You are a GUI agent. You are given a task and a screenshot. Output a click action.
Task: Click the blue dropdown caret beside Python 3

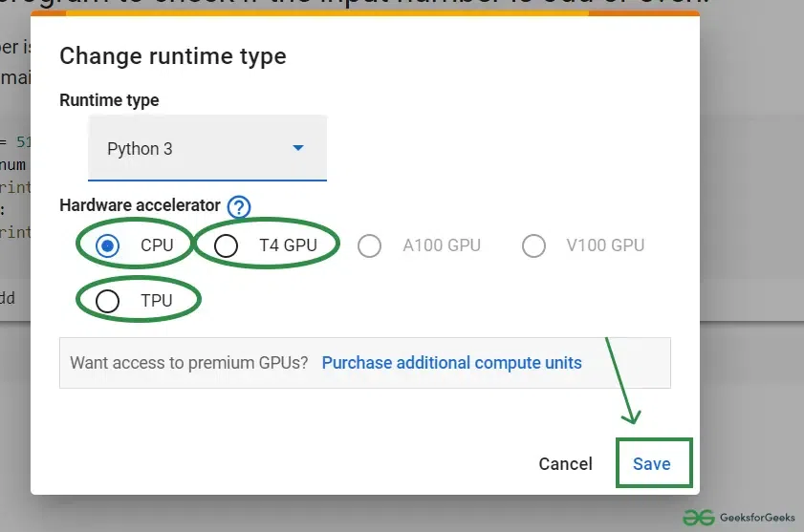(x=297, y=148)
